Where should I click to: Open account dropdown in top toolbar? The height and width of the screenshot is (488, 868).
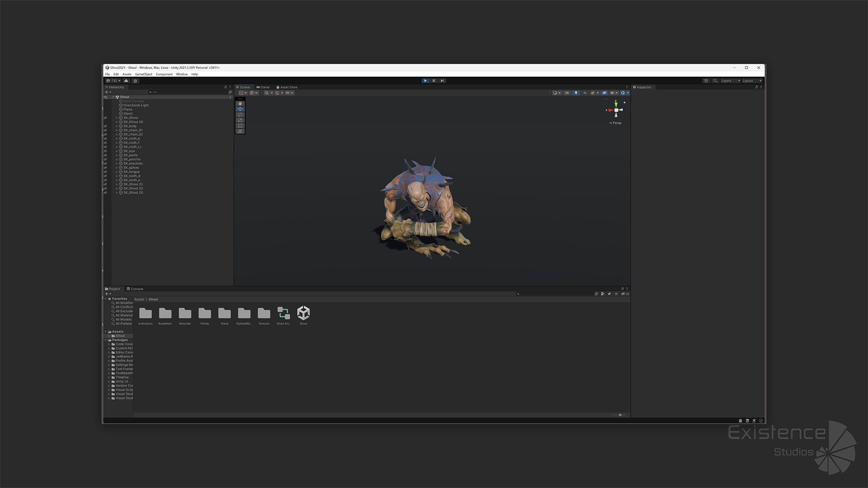pos(113,81)
